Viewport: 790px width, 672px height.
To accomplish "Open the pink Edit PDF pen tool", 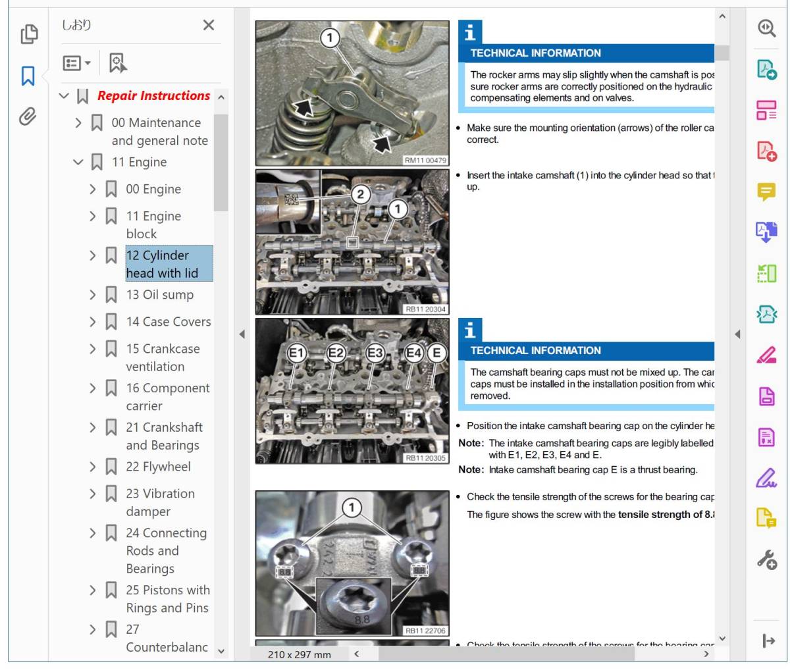I will tap(766, 355).
